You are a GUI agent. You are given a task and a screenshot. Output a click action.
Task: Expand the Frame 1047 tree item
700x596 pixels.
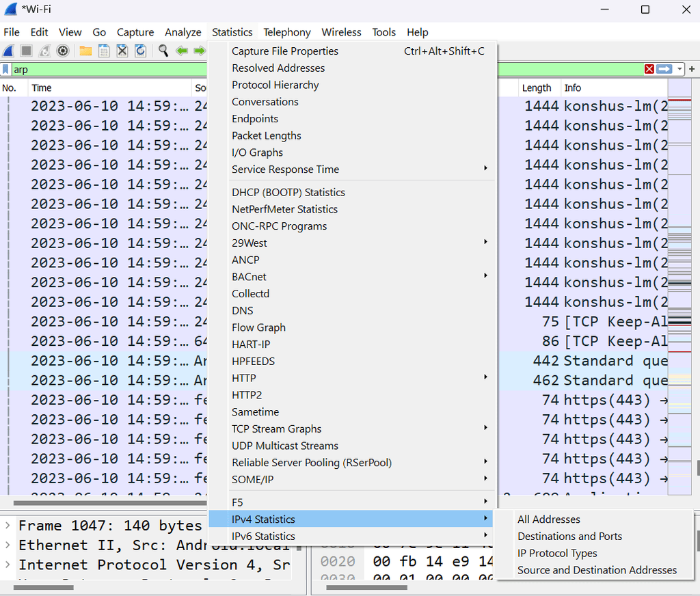pyautogui.click(x=7, y=526)
